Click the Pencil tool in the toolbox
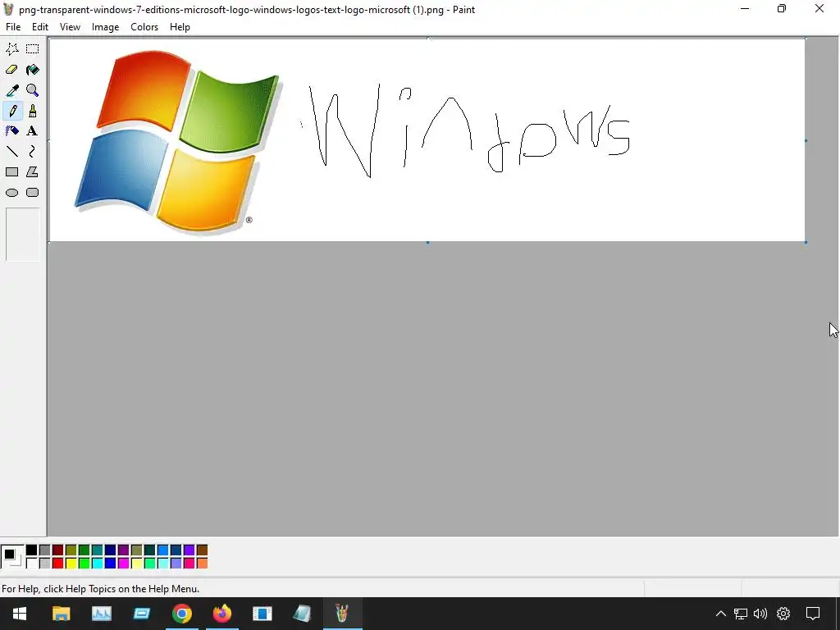840x630 pixels. pos(11,111)
